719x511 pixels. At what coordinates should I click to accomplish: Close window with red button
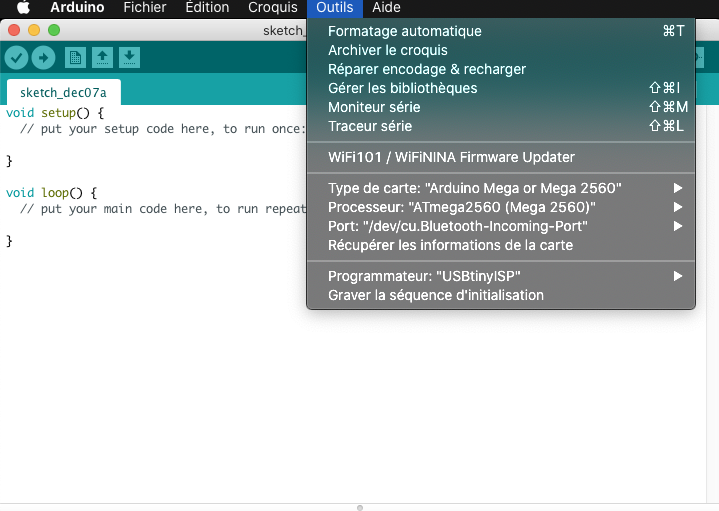tap(14, 30)
